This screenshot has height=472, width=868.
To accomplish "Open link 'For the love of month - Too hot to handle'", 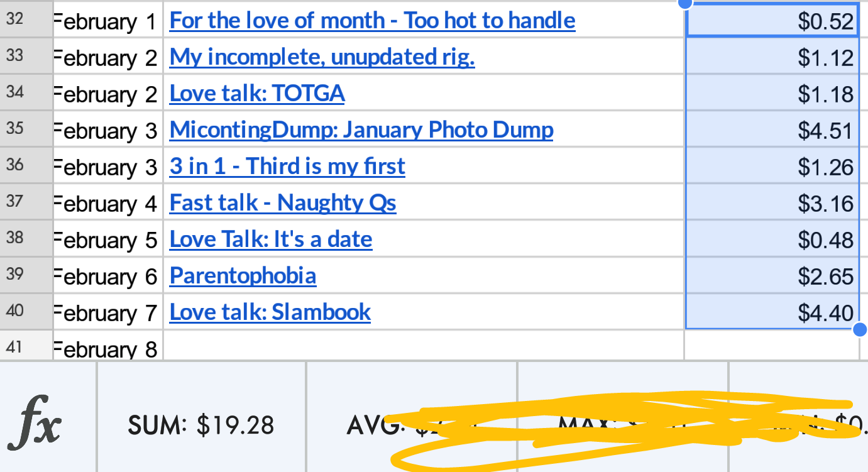I will pos(373,21).
